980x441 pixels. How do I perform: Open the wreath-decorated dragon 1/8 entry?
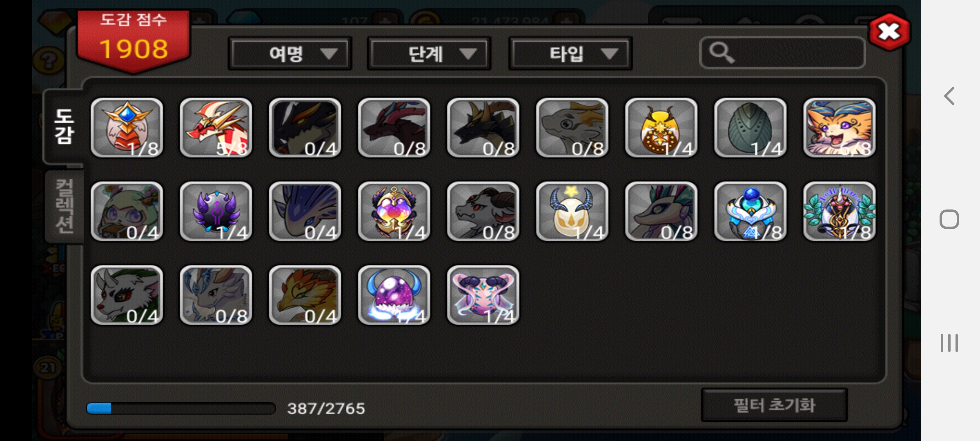[x=840, y=211]
